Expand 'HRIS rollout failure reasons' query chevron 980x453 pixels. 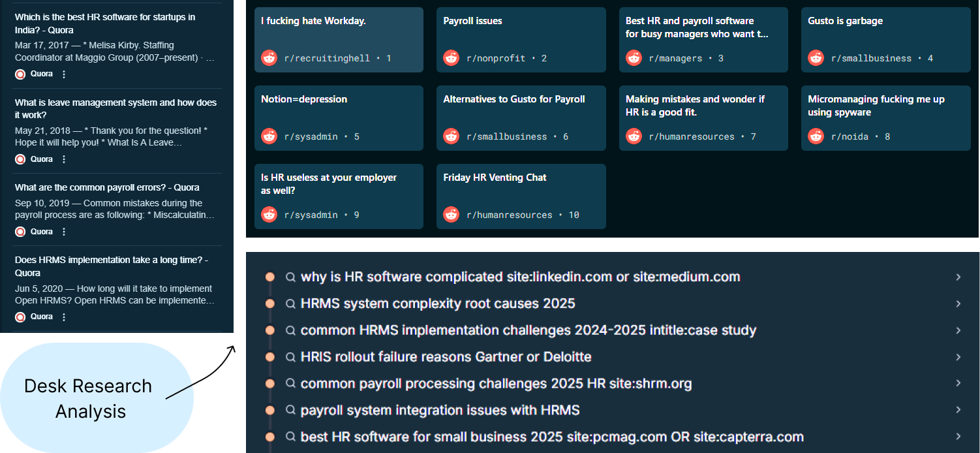pyautogui.click(x=958, y=357)
